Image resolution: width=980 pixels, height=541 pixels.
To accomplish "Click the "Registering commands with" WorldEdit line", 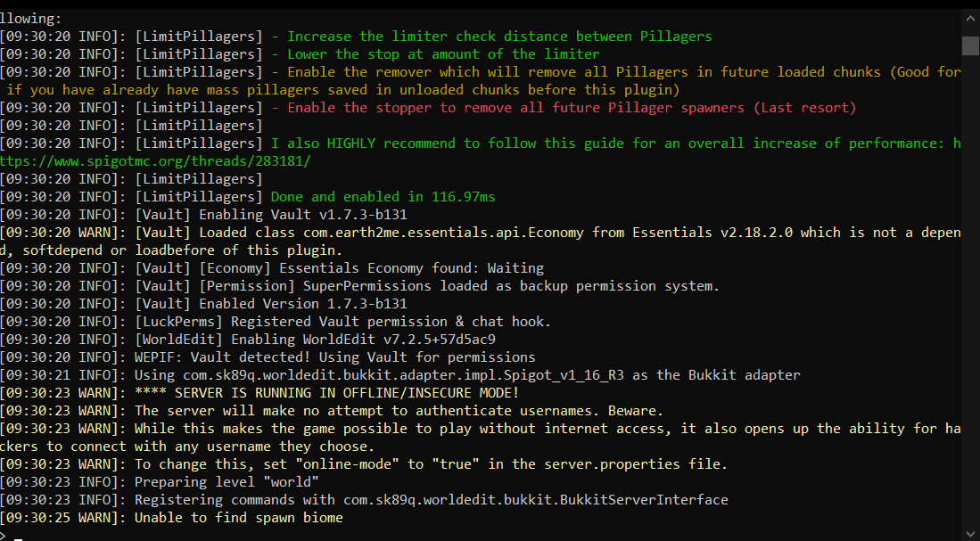I will [431, 500].
